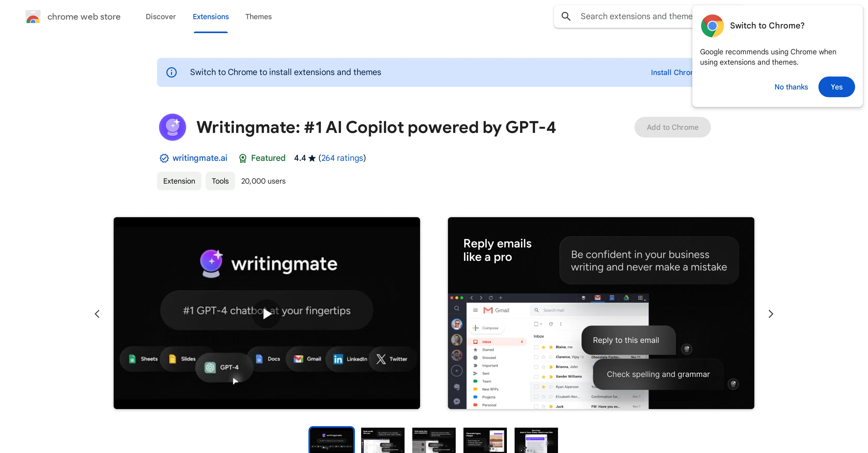Click the Featured badge icon

point(243,158)
